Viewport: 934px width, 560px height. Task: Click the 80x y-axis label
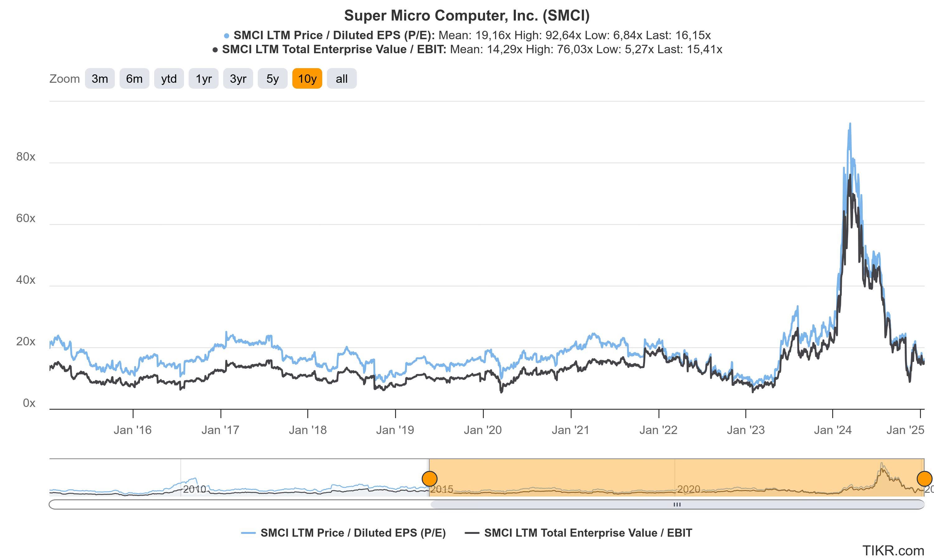(x=26, y=157)
